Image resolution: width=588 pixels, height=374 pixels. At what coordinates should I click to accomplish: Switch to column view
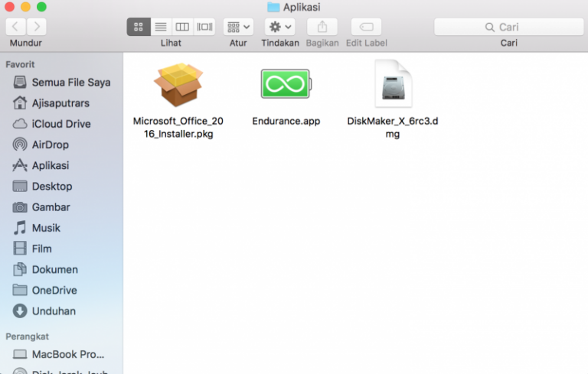[183, 27]
